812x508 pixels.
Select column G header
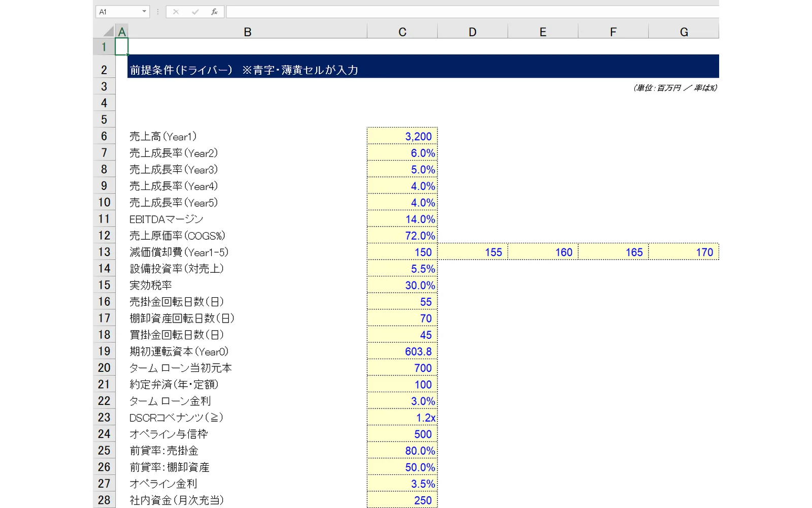pyautogui.click(x=684, y=32)
